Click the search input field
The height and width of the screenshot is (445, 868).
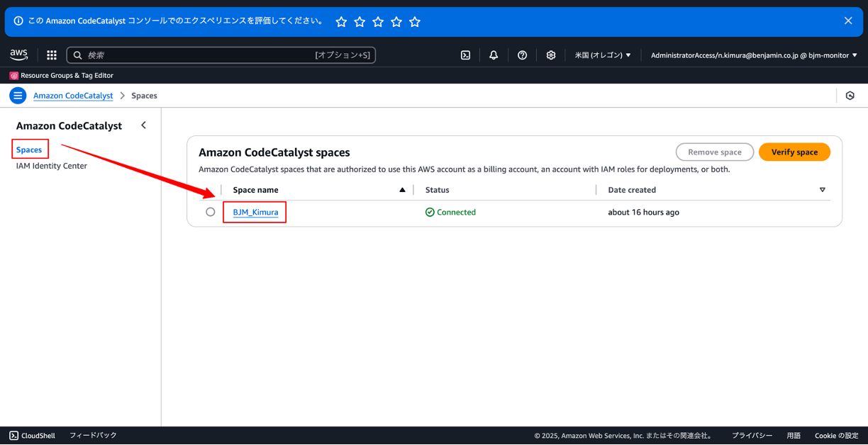coord(213,55)
